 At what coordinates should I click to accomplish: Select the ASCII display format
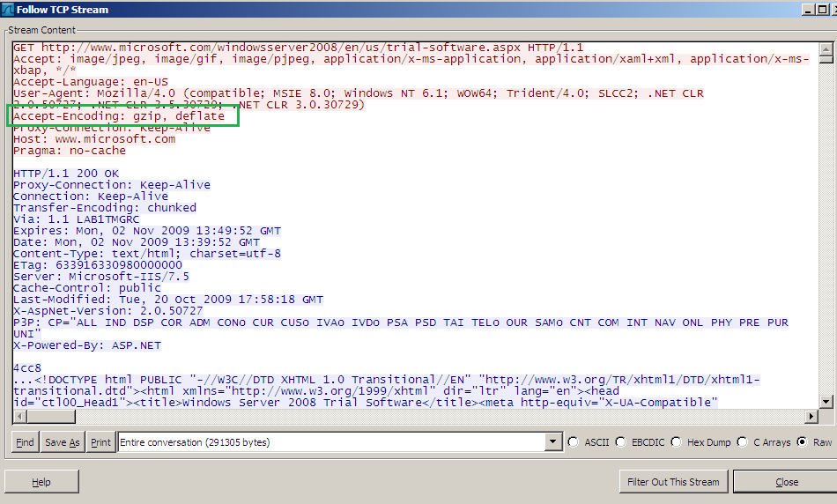click(574, 442)
